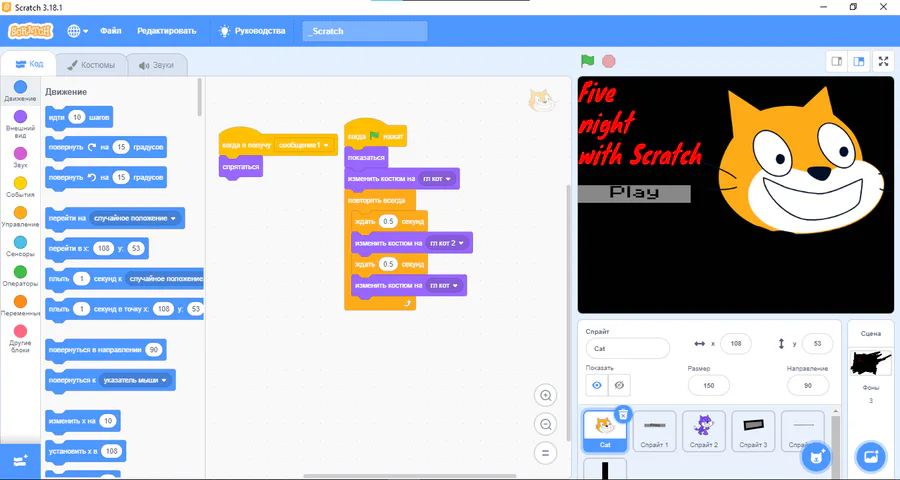Click the turn counterclockwise 15 градусов block
The height and width of the screenshot is (480, 900).
coord(106,178)
